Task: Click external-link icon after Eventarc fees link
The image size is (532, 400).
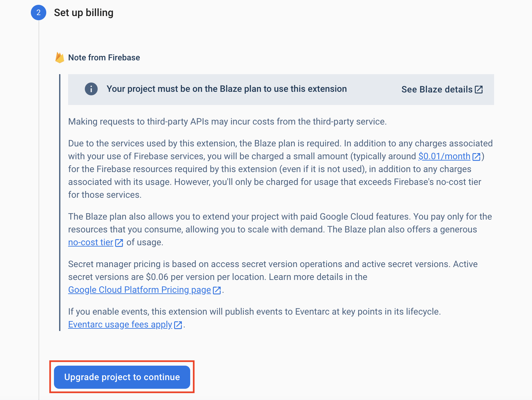Action: pos(178,325)
